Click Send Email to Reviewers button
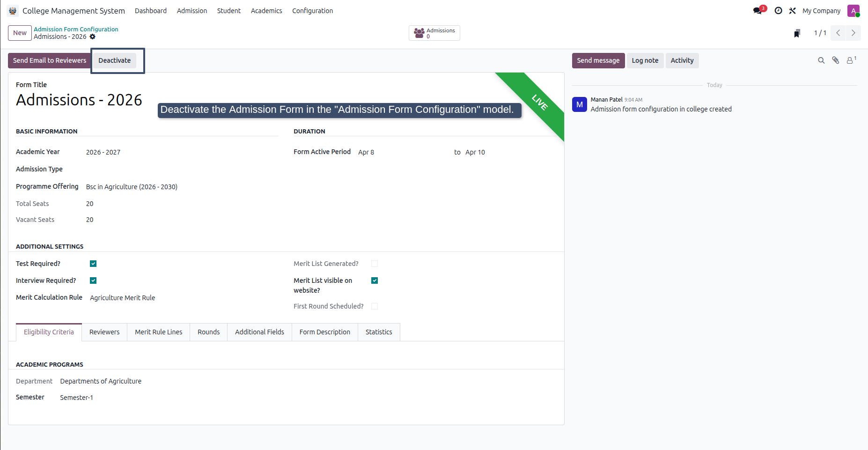 point(50,60)
